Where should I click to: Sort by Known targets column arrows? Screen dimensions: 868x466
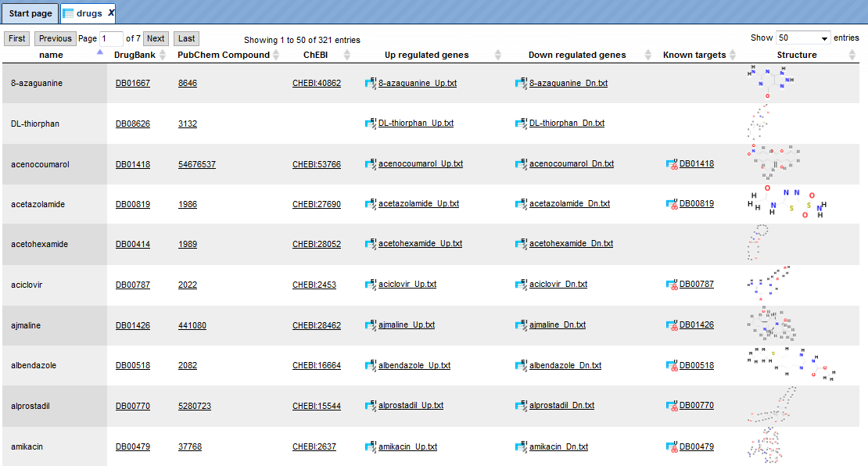point(733,55)
